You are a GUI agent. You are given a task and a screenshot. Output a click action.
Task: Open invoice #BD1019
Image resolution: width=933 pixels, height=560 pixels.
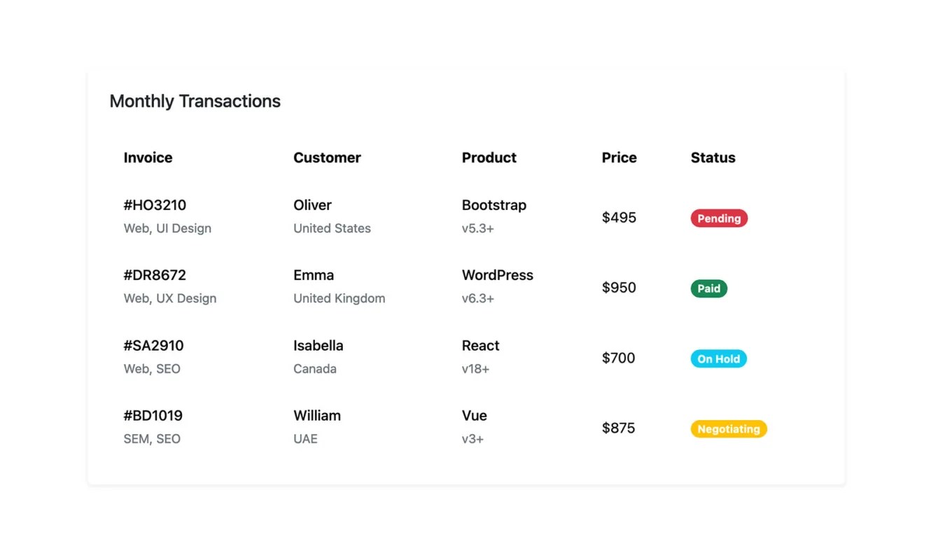153,415
